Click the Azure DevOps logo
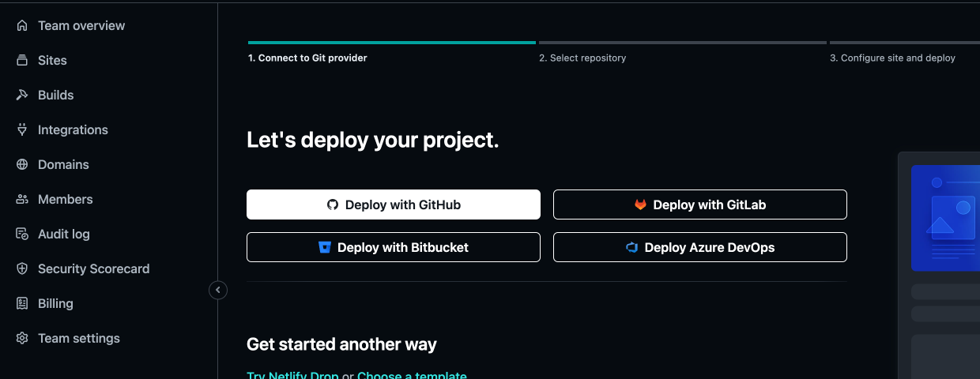This screenshot has height=379, width=980. click(x=631, y=247)
